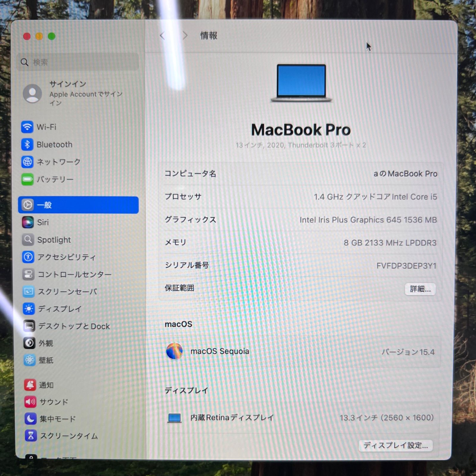This screenshot has width=476, height=476.
Task: Select 一般 gear icon in sidebar
Action: coord(28,205)
